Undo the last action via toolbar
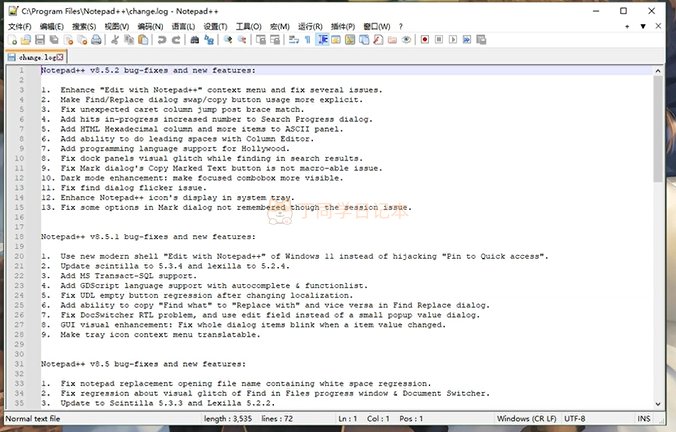 click(x=162, y=40)
